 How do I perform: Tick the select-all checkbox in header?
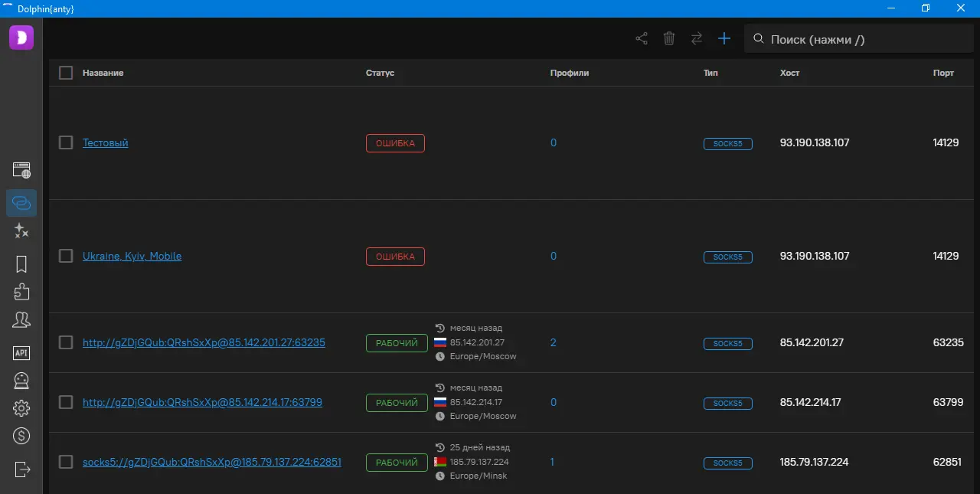tap(66, 73)
